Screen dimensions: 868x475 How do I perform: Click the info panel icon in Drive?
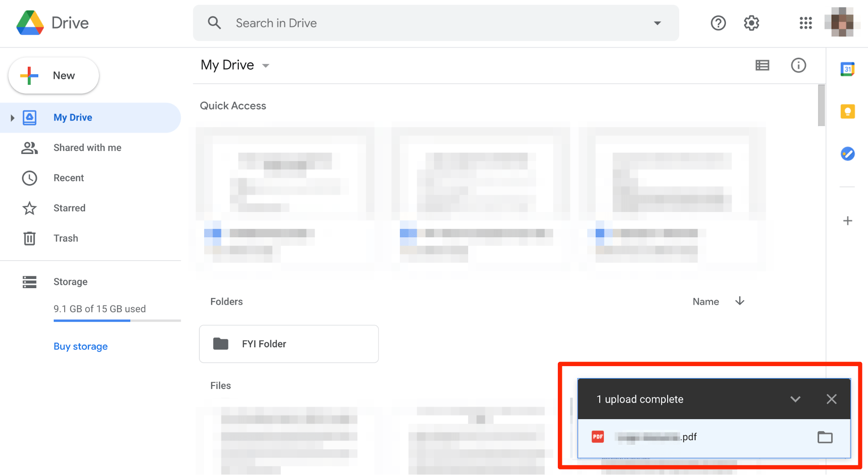coord(798,65)
